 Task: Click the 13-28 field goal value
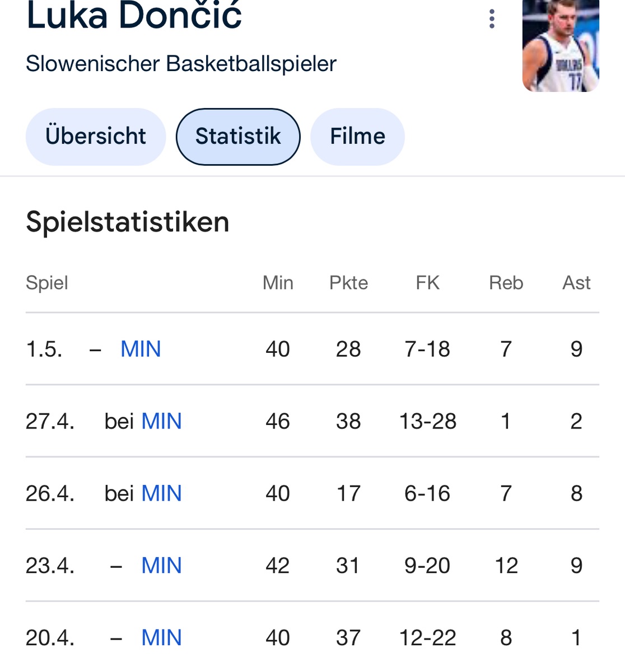click(x=427, y=421)
